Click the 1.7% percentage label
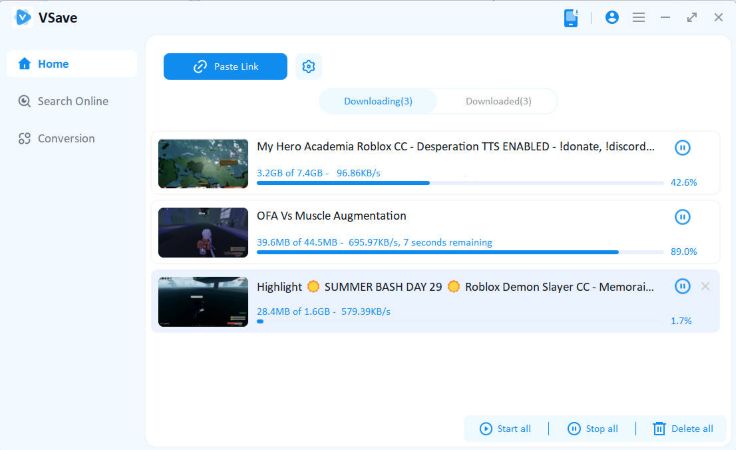The image size is (736, 450). [x=681, y=320]
